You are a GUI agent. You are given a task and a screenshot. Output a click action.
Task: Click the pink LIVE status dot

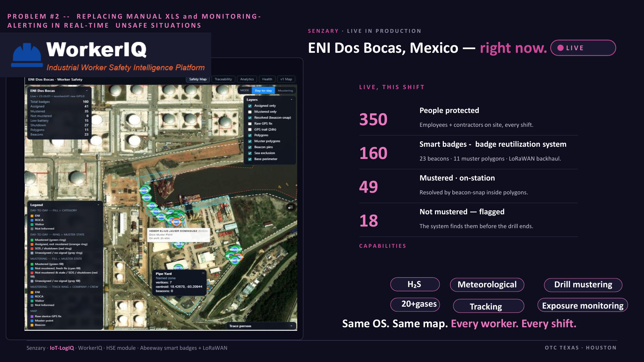pos(561,48)
